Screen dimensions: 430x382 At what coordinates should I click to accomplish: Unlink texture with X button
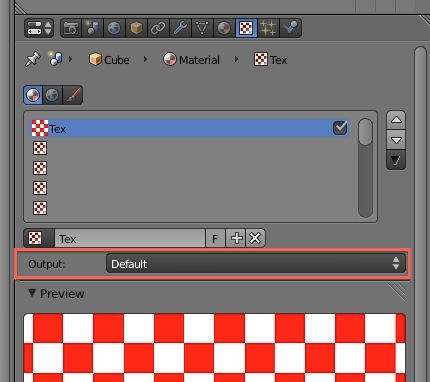coord(255,238)
